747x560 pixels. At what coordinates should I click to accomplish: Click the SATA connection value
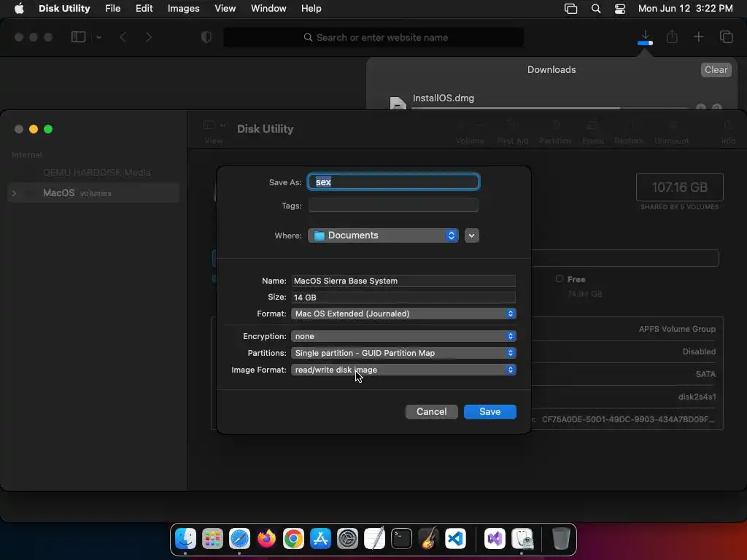(705, 374)
